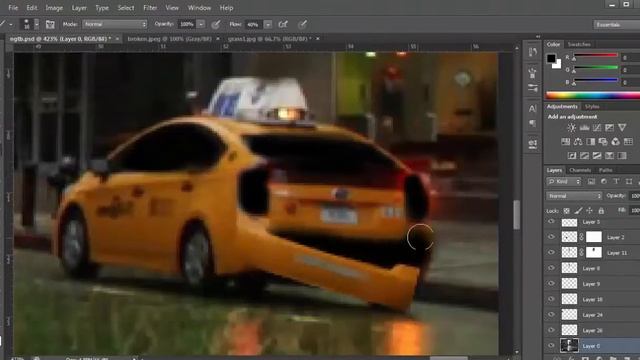Viewport: 640px width, 360px height.
Task: Lock transparent pixels
Action: [x=567, y=211]
